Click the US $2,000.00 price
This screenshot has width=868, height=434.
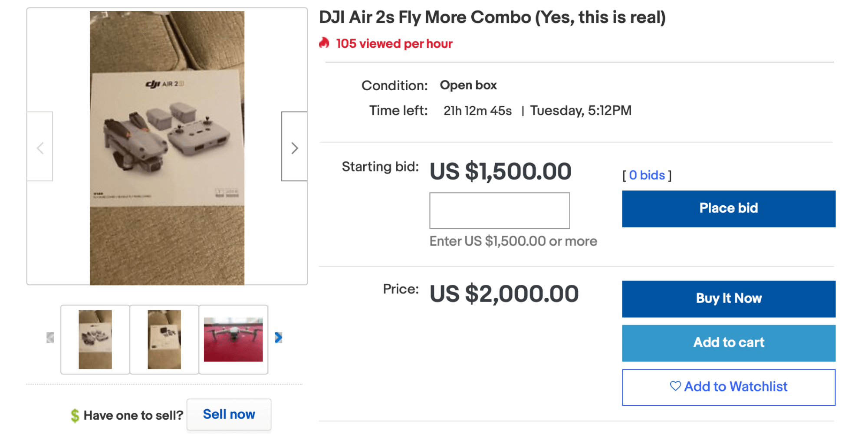504,294
